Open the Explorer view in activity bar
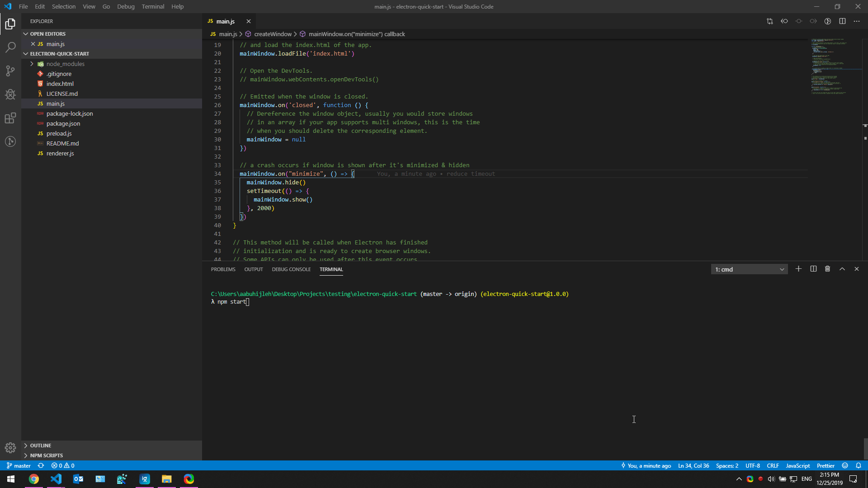Viewport: 868px width, 488px height. (x=10, y=23)
